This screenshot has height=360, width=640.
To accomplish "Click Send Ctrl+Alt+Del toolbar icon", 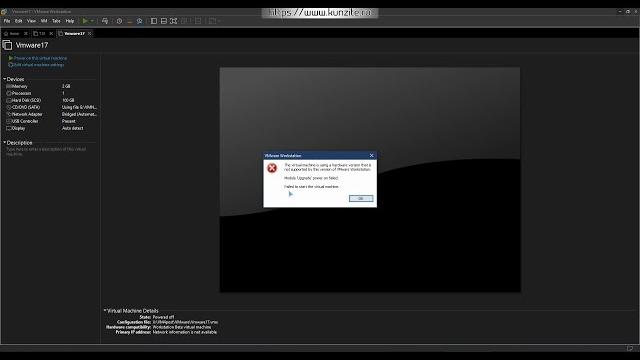I will 105,21.
